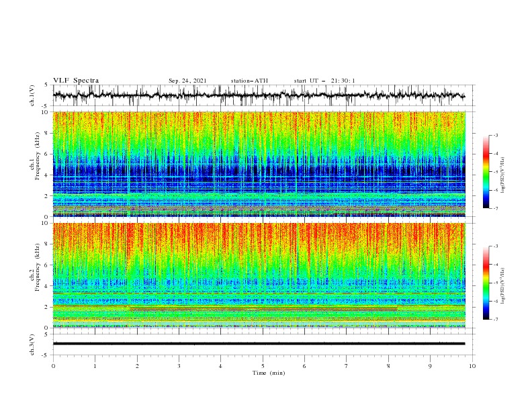This screenshot has width=532, height=411.
Task: Select the date 'Sep. 24, 2021'
Action: 187,81
